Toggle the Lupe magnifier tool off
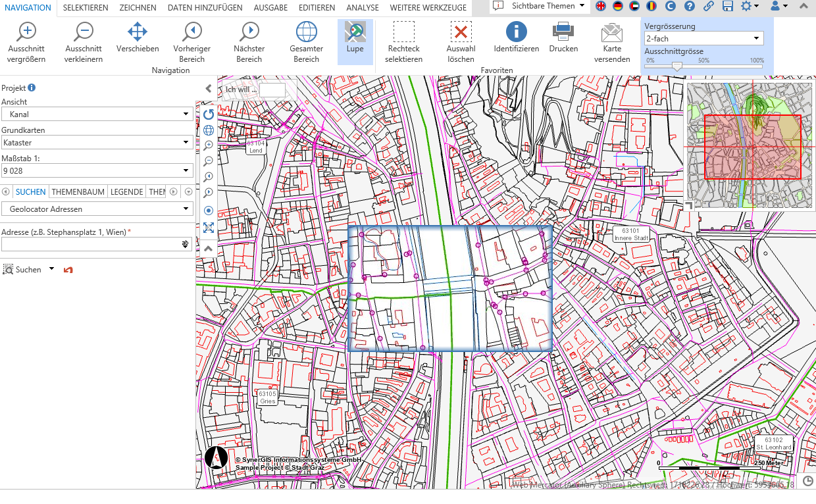The image size is (816, 504). click(355, 32)
